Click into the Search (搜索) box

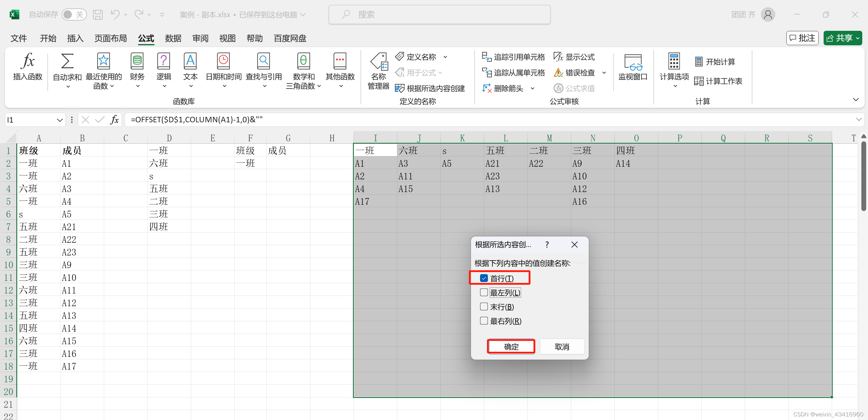pos(439,14)
